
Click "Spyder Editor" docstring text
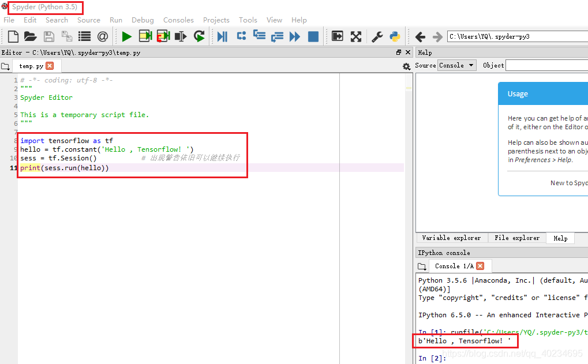(x=47, y=97)
